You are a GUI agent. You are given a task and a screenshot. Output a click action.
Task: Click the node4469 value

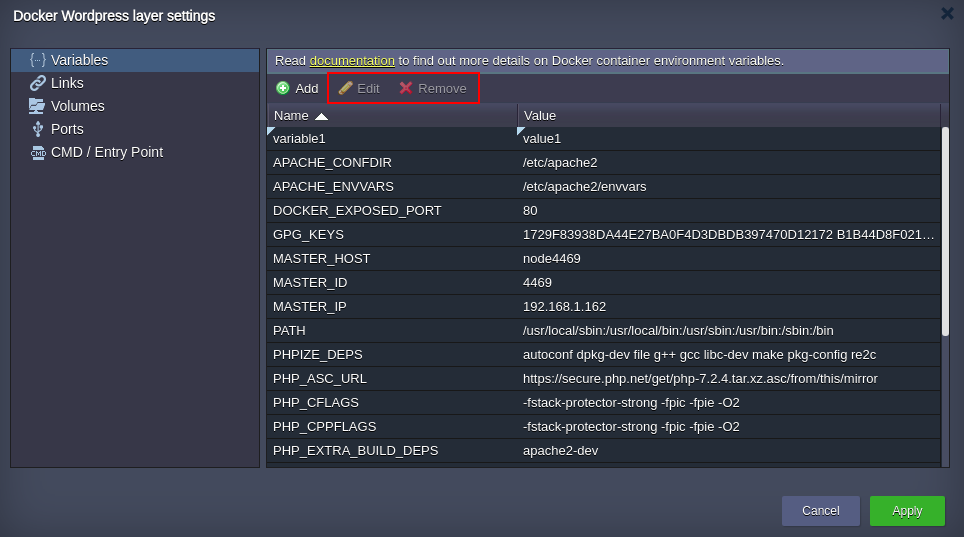click(x=551, y=259)
